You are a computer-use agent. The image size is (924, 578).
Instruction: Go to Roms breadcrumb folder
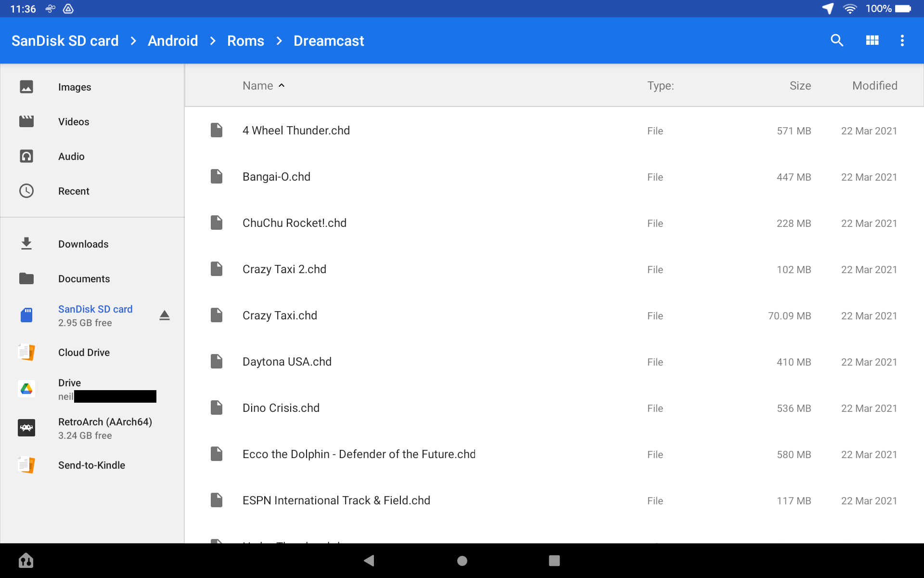pos(245,41)
